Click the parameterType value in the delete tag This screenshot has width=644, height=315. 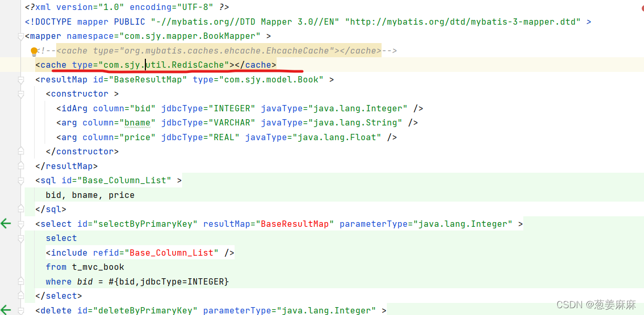326,310
